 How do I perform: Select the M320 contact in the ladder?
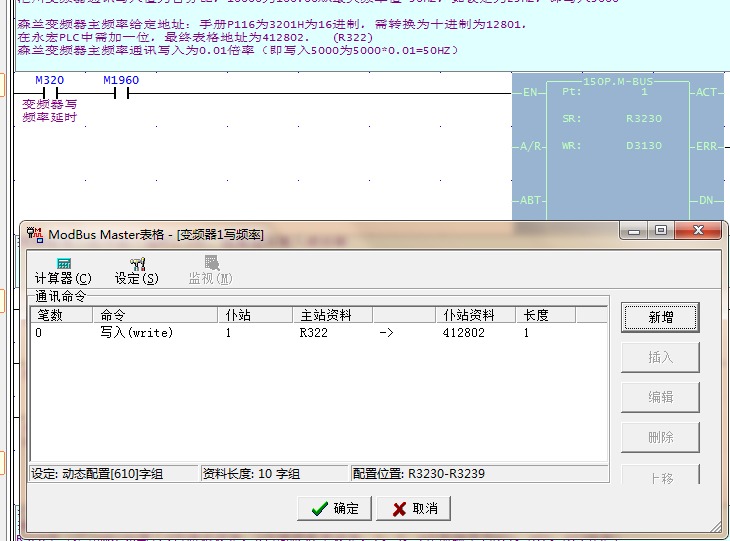pyautogui.click(x=49, y=94)
